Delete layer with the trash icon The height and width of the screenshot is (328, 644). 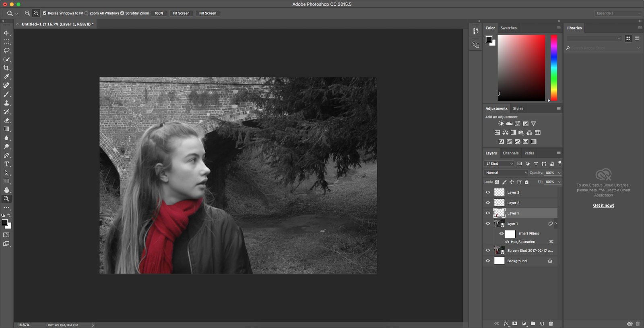[x=551, y=324]
